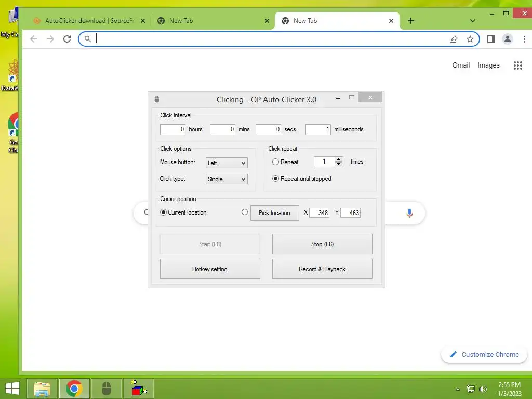Select Repeat until stopped option

(x=275, y=179)
